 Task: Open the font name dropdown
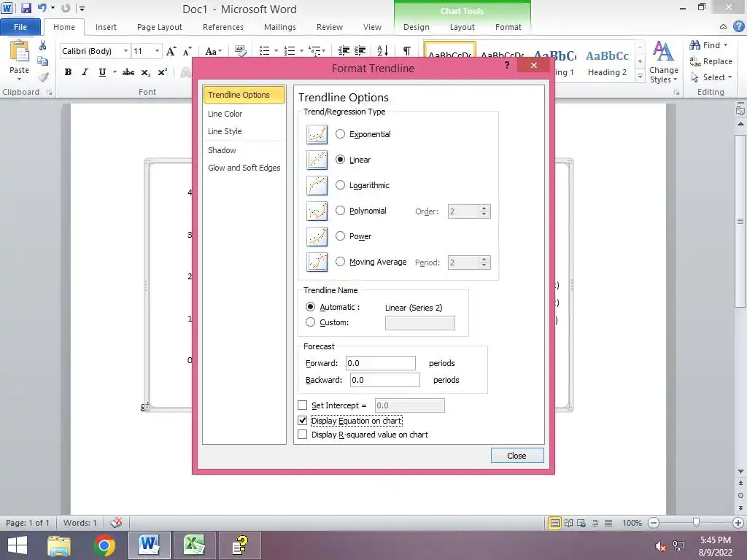coord(125,51)
